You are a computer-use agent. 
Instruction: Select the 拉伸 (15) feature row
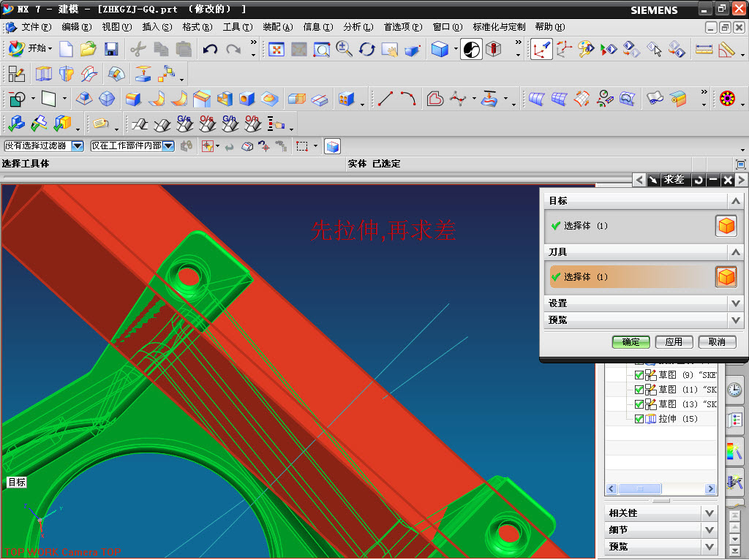point(661,419)
